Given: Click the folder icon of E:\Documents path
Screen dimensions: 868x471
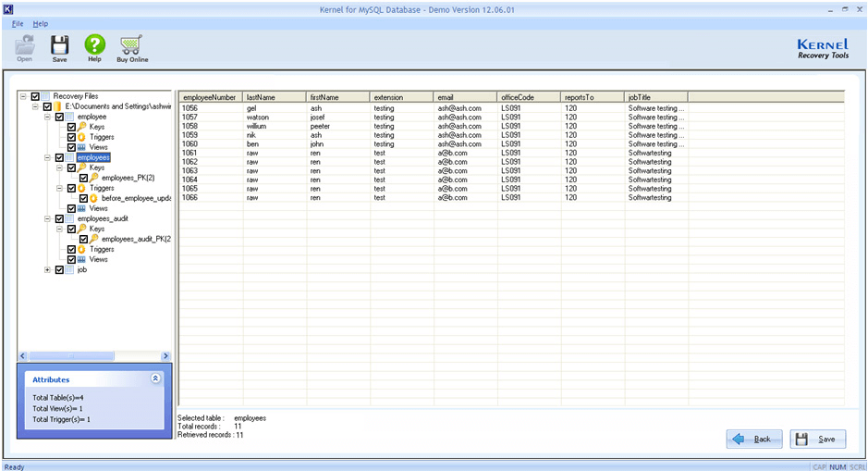Looking at the screenshot, I should point(57,106).
